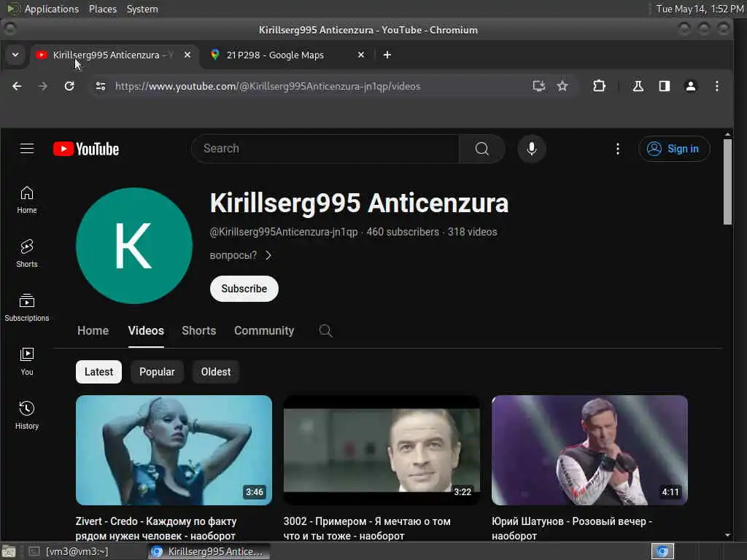
Task: Open the channel Videos tab
Action: [146, 330]
